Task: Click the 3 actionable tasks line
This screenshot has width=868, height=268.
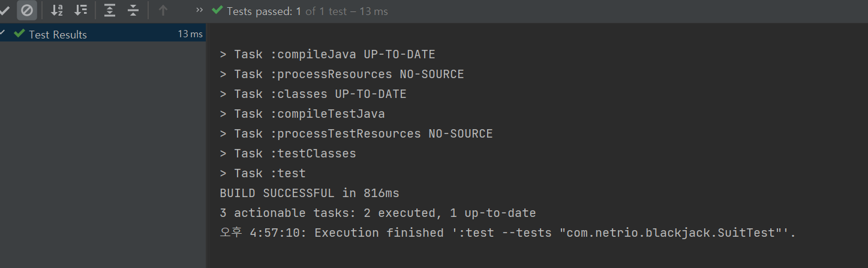Action: point(378,213)
